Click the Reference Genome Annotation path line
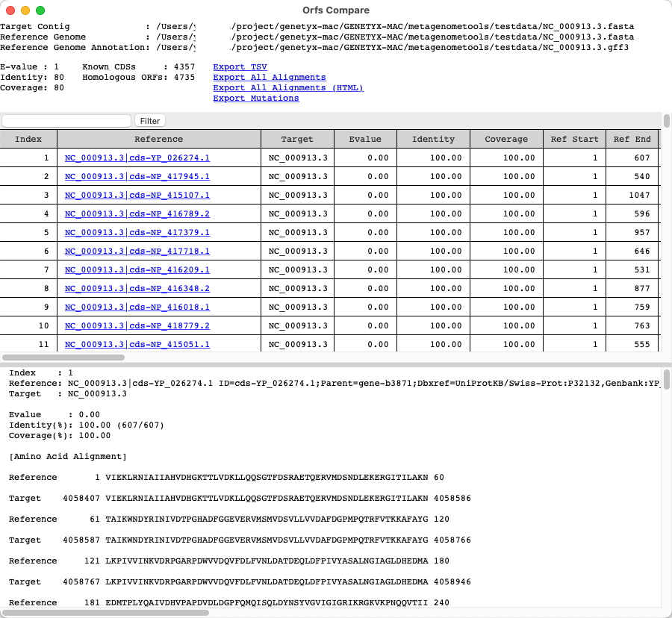Image resolution: width=672 pixels, height=618 pixels. click(314, 48)
